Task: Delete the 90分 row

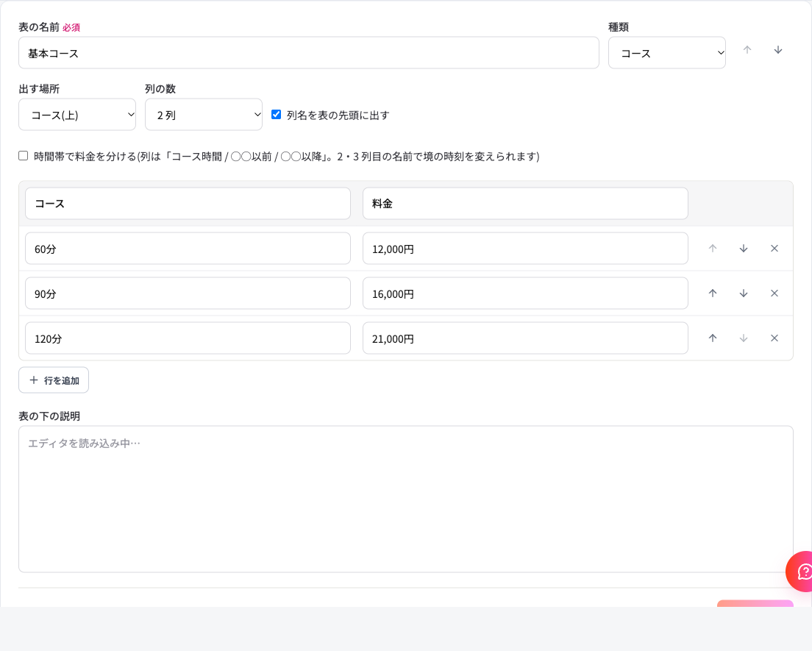Action: click(x=774, y=293)
